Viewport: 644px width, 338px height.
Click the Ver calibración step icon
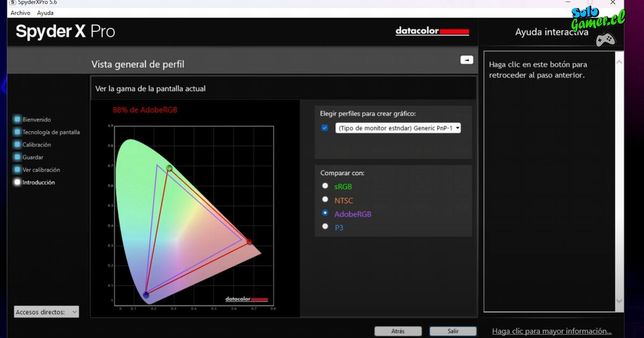point(18,170)
